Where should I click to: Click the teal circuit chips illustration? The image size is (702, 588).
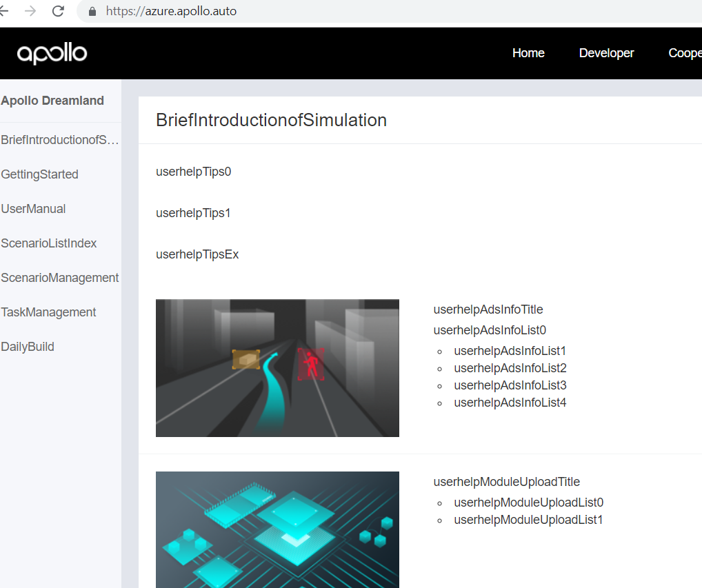point(277,530)
